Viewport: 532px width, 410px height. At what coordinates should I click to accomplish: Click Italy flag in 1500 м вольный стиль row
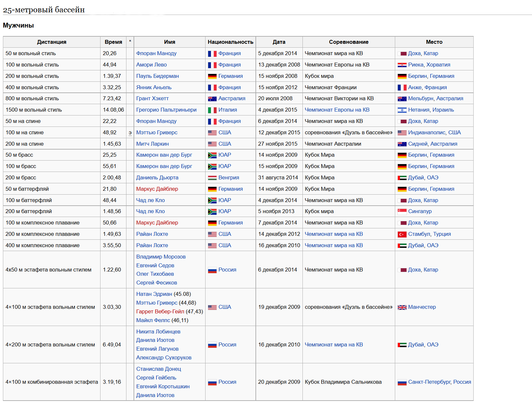point(212,110)
